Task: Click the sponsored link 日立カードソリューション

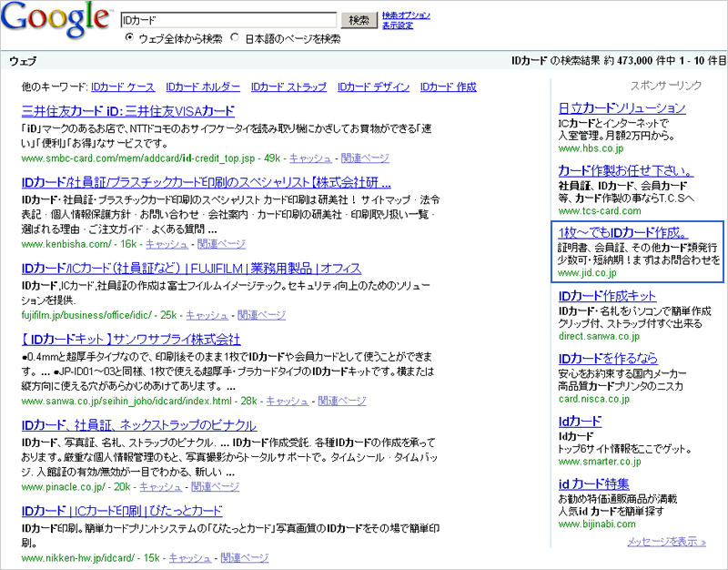Action: tap(622, 107)
